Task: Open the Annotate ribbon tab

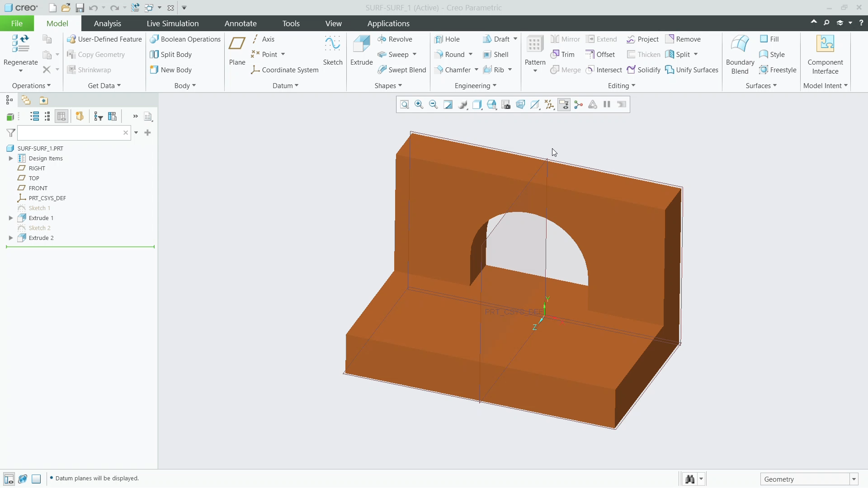Action: [x=241, y=23]
